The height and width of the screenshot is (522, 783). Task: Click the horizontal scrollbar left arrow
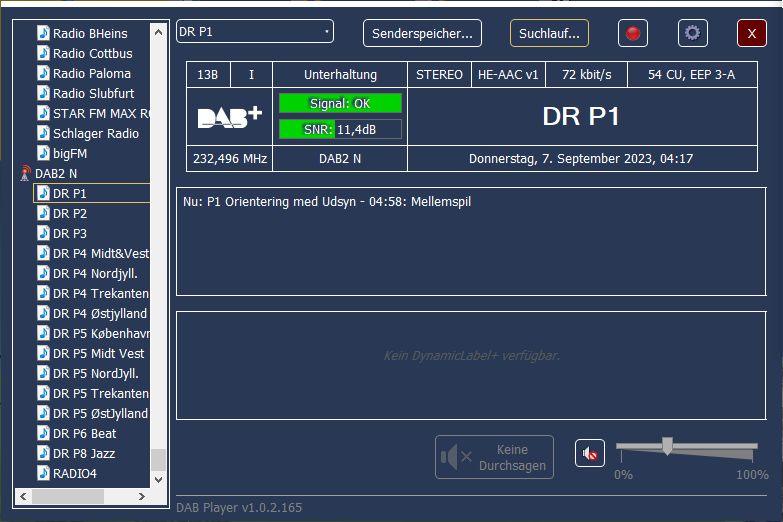[23, 496]
